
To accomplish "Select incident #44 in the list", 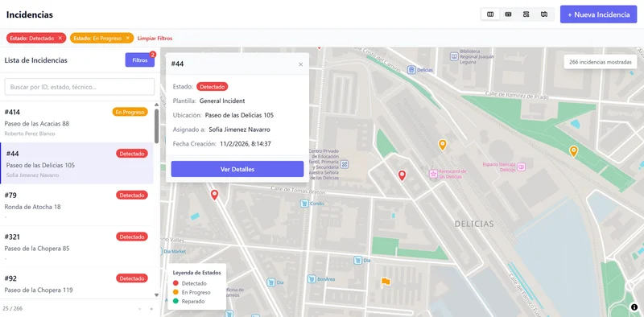I will click(76, 163).
